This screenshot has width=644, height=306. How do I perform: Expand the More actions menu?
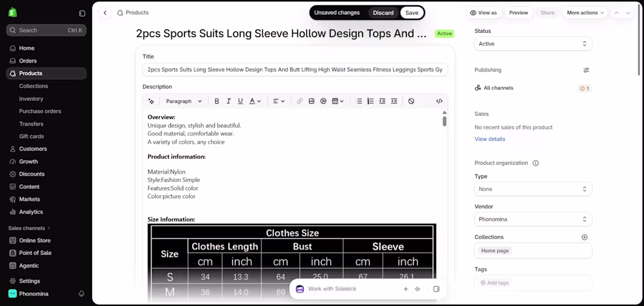pyautogui.click(x=585, y=13)
